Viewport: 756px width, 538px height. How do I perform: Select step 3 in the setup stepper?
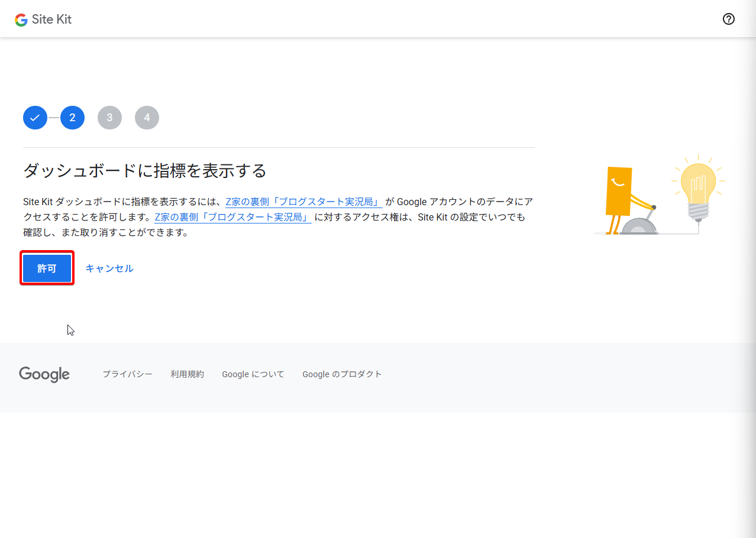[109, 118]
